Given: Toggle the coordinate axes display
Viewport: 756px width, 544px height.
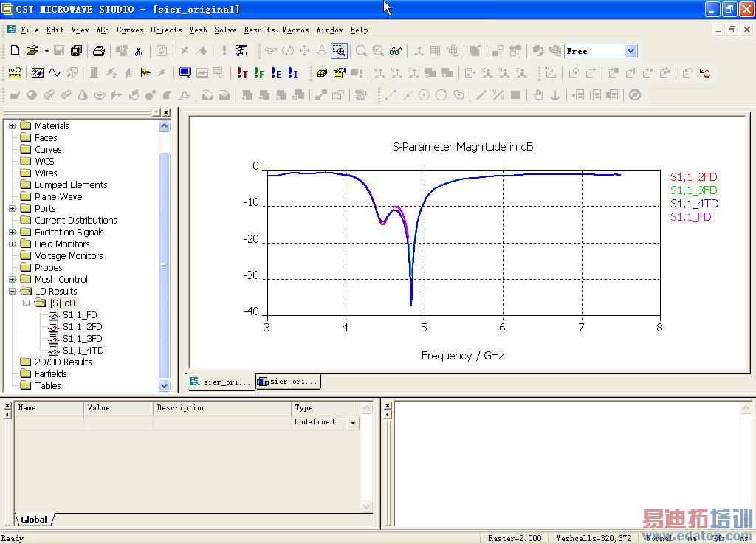Looking at the screenshot, I should tap(419, 51).
